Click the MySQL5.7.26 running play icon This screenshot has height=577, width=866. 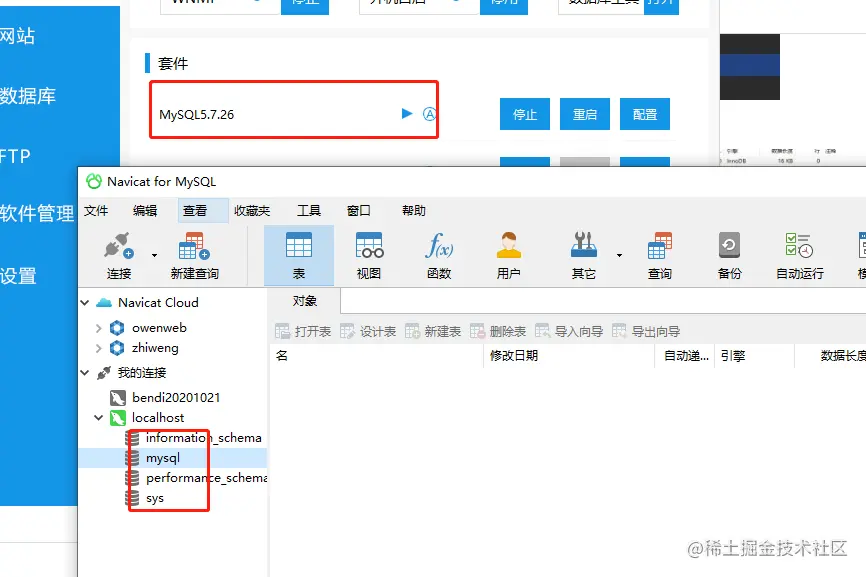[407, 114]
